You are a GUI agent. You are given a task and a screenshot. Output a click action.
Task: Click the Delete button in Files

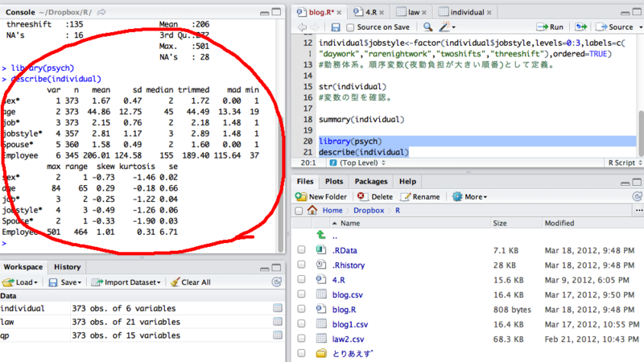click(x=375, y=196)
